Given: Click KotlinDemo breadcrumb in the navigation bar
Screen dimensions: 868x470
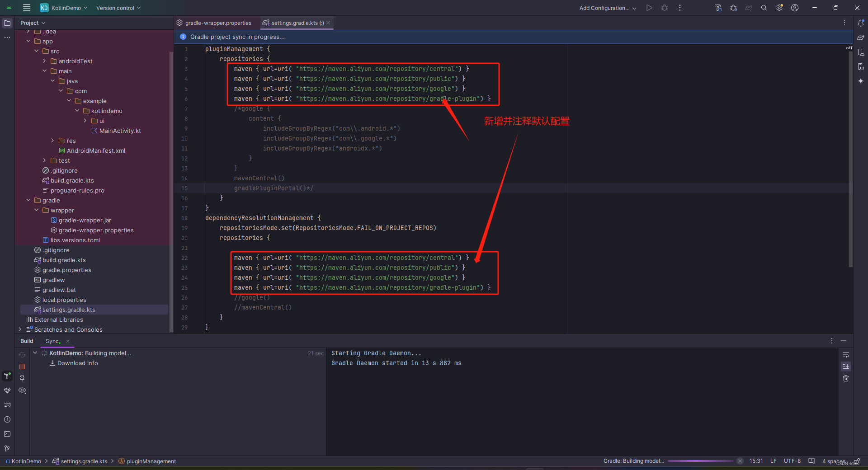Looking at the screenshot, I should tap(24, 461).
